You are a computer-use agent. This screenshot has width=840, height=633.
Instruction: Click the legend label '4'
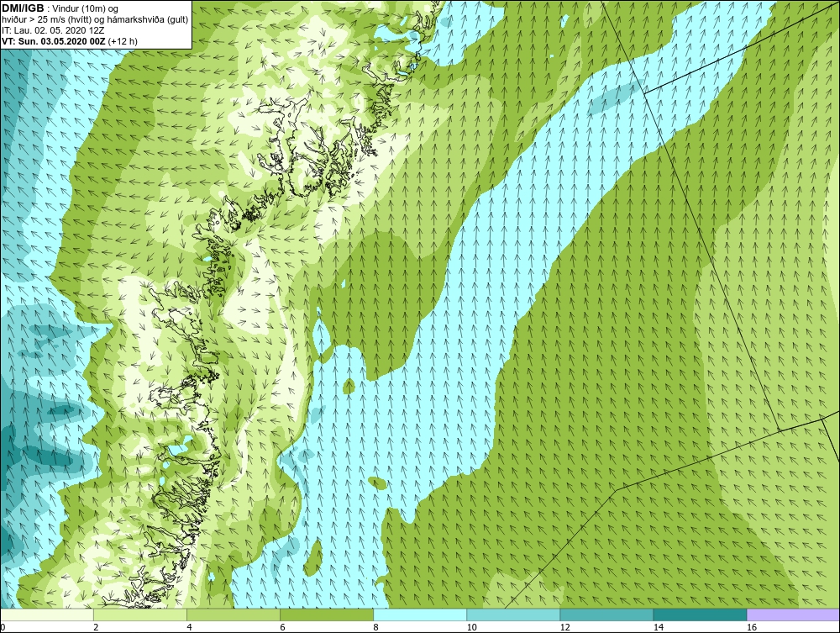189,627
